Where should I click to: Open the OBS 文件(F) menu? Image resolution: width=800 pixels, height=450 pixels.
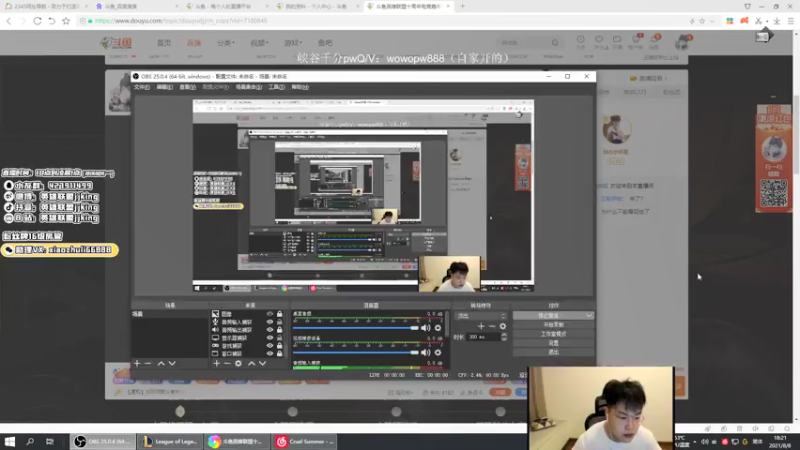point(142,87)
